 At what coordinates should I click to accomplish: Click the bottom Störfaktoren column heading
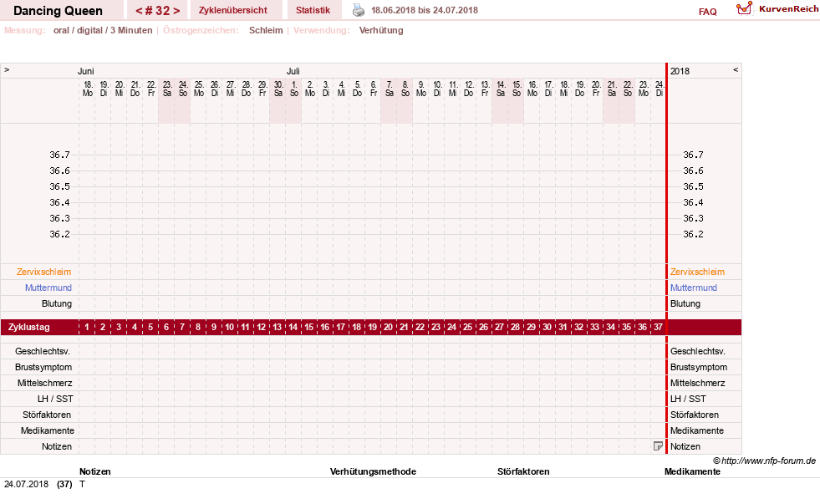(x=523, y=471)
